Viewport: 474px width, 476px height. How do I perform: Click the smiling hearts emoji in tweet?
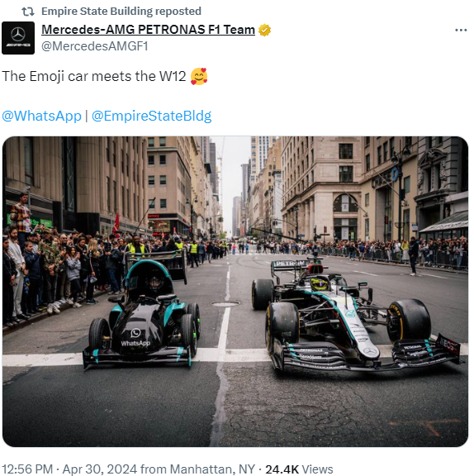coord(199,76)
